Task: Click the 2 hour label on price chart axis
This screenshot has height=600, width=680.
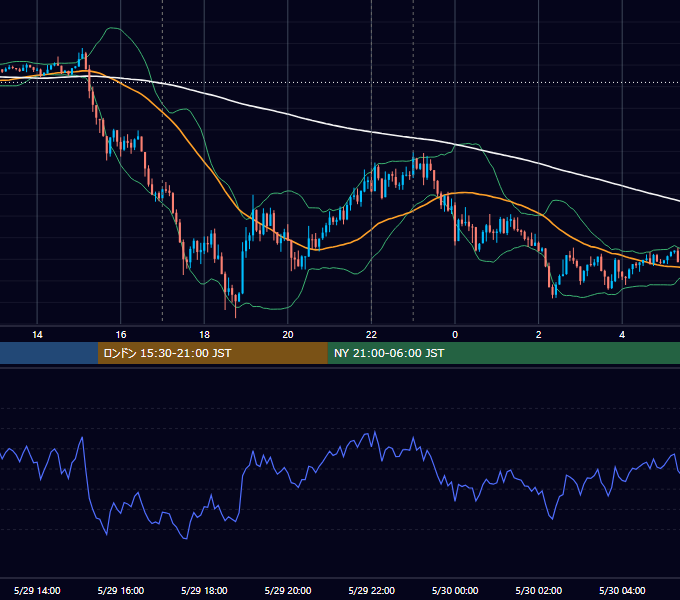Action: (x=538, y=335)
